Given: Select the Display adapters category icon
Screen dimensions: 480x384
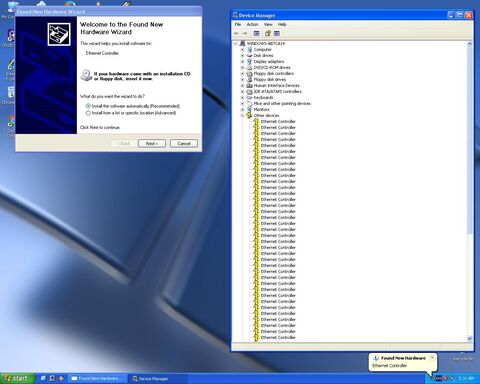Looking at the screenshot, I should tap(249, 61).
